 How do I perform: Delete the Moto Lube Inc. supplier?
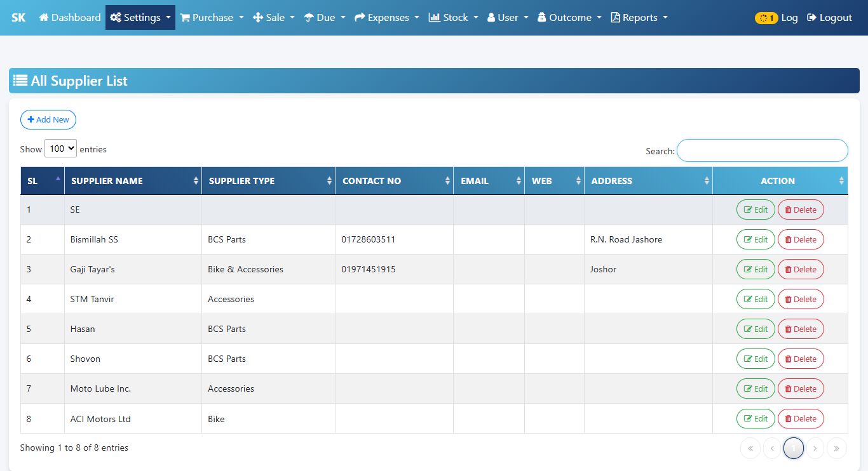[x=800, y=388]
